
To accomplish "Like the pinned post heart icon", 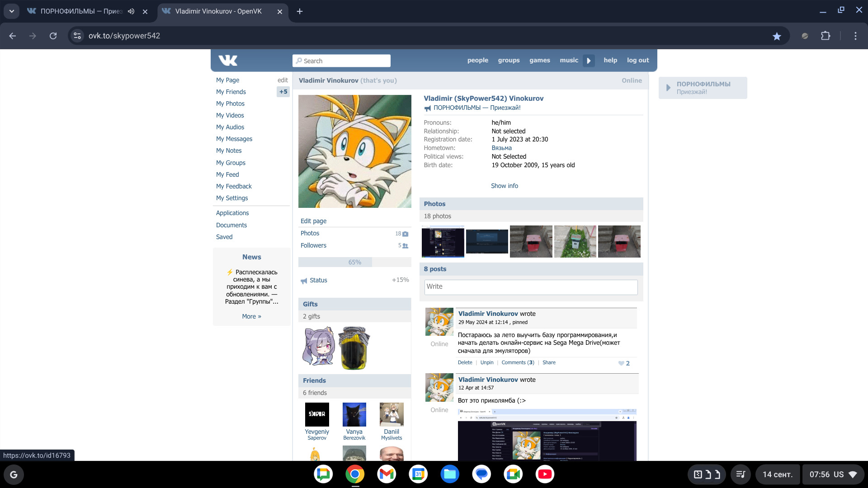I will pos(621,363).
